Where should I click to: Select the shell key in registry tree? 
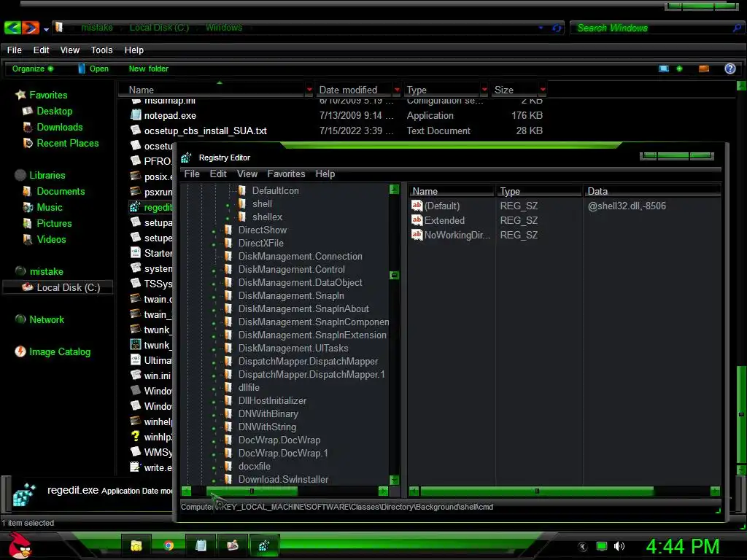click(x=262, y=204)
